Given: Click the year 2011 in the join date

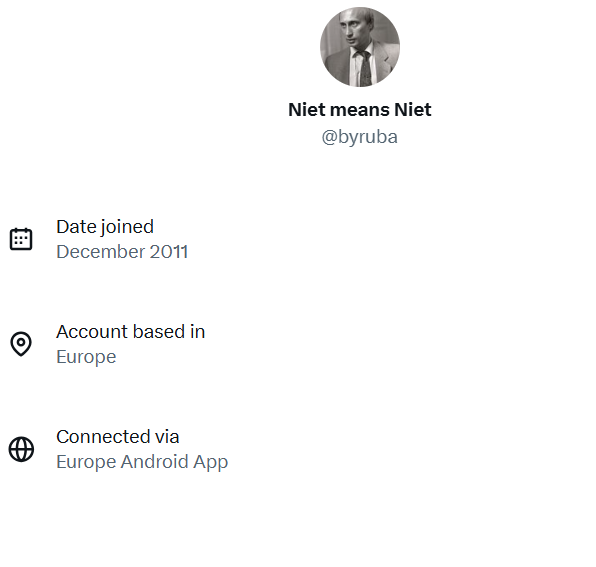Looking at the screenshot, I should point(169,252).
